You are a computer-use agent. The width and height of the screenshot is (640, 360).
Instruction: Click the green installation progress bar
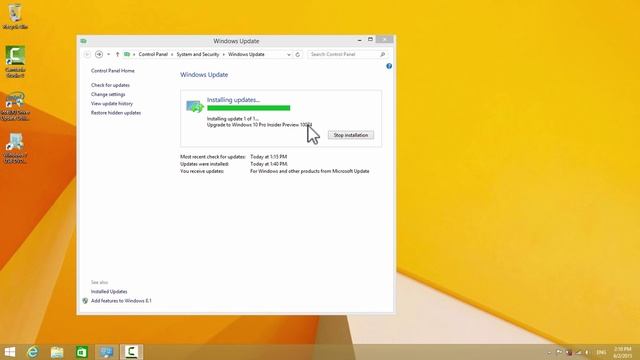pos(249,108)
